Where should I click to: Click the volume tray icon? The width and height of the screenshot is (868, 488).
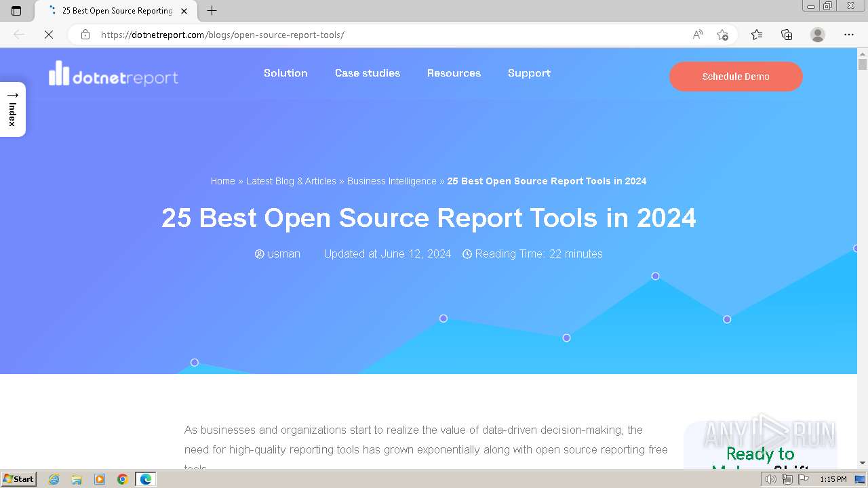point(771,479)
